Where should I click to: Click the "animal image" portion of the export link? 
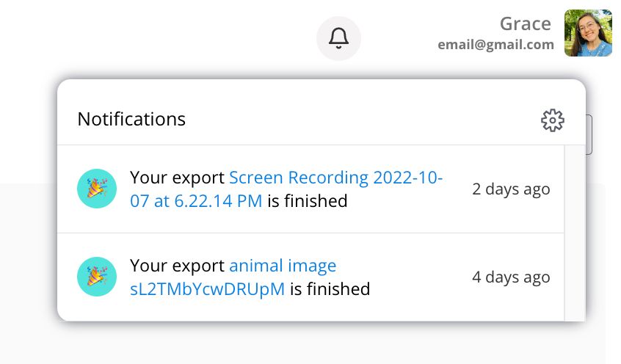coord(283,266)
